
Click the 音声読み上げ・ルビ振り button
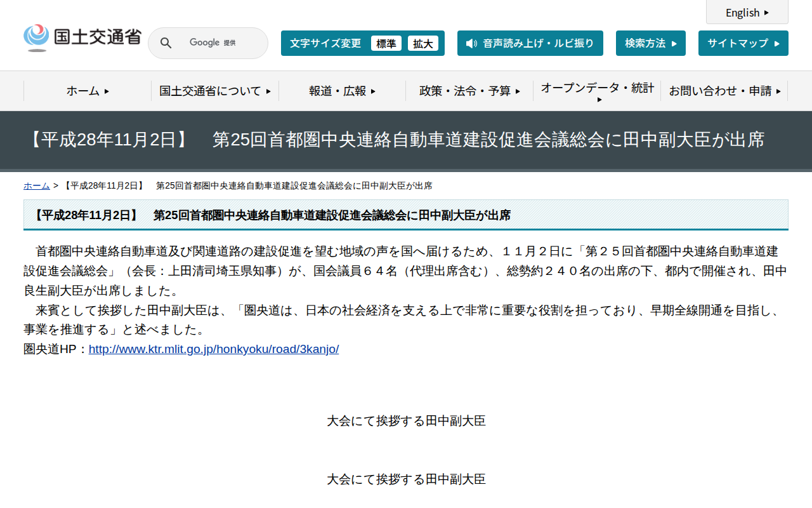[530, 43]
